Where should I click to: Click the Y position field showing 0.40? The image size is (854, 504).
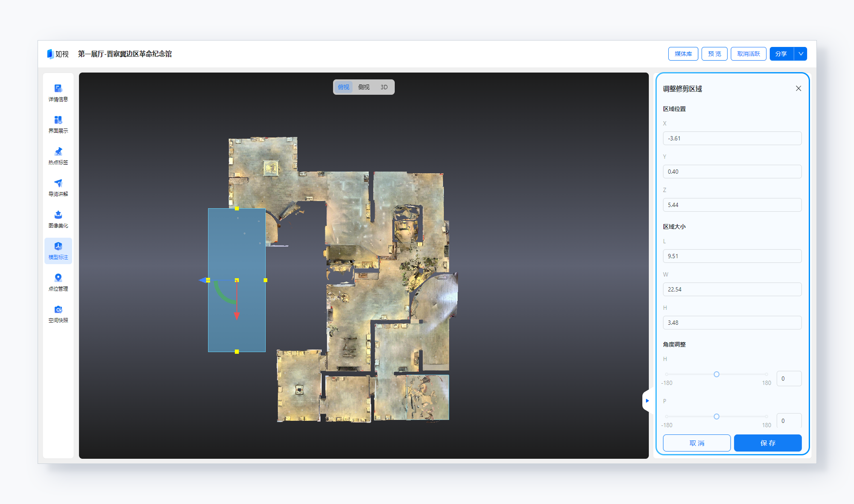(x=732, y=172)
